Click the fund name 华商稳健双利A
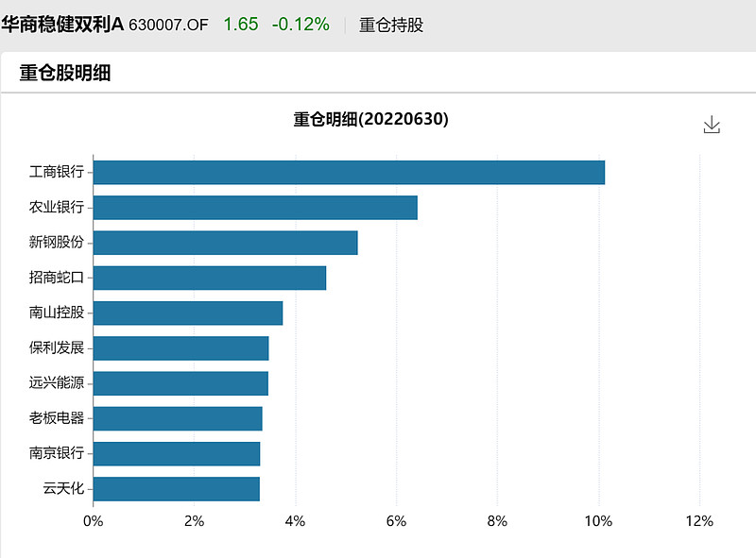The height and width of the screenshot is (558, 756). point(62,26)
